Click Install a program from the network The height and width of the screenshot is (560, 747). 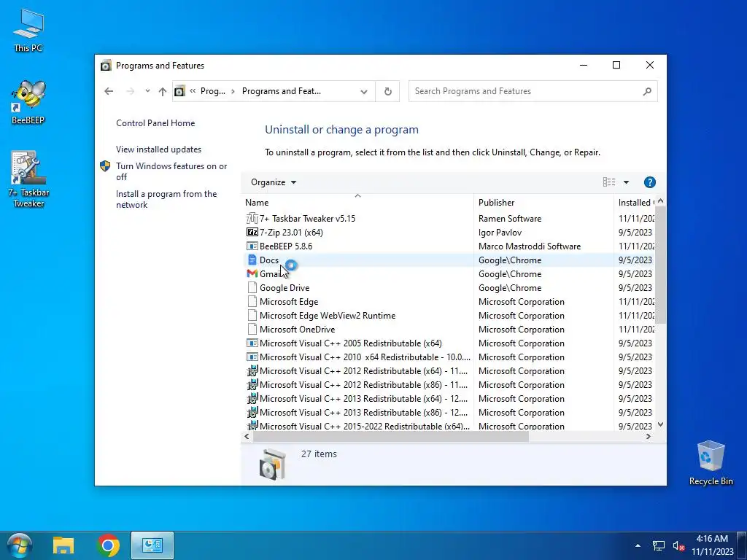[166, 199]
